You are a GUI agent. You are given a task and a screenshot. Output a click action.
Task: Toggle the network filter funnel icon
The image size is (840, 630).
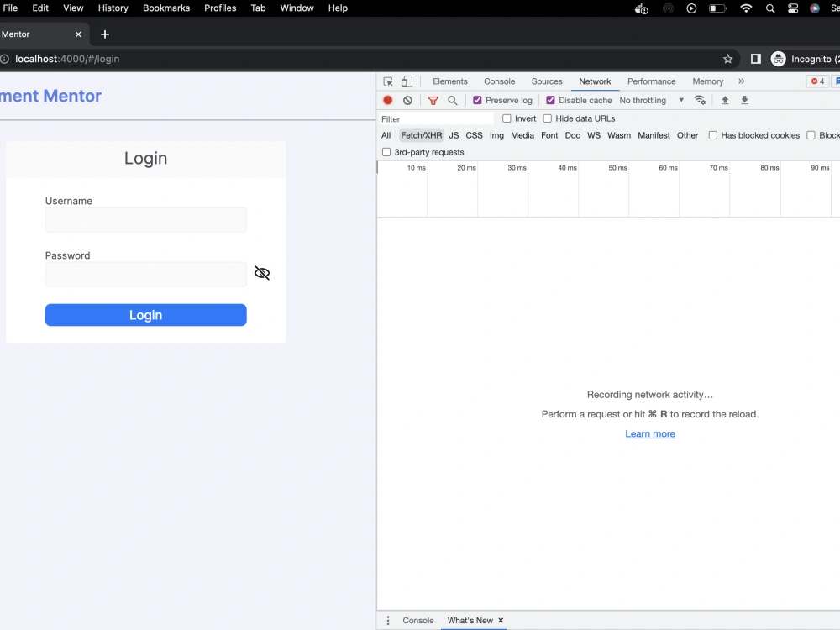coord(433,100)
